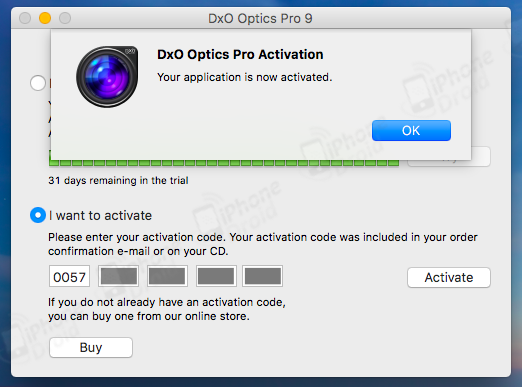Choose the 'I want to activate' radio button
Image resolution: width=522 pixels, height=387 pixels.
(38, 215)
